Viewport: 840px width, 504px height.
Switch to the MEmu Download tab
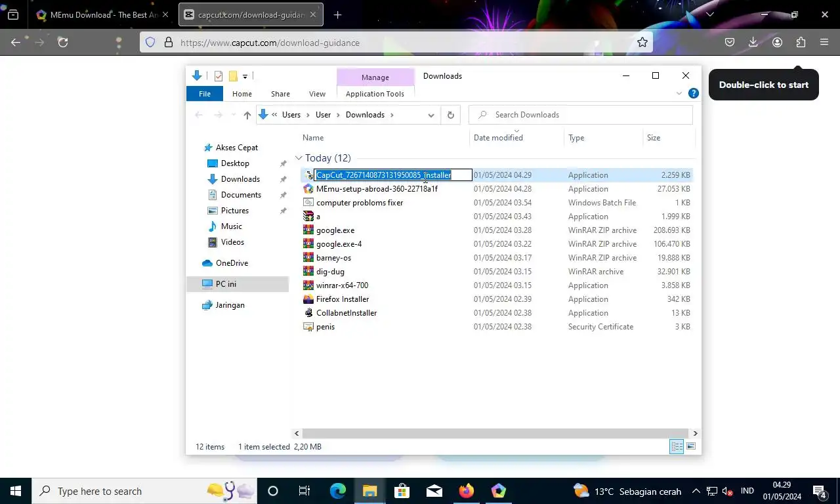click(x=102, y=14)
